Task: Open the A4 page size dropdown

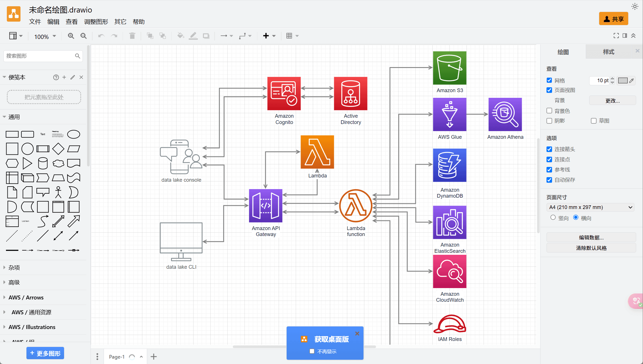Action: tap(590, 207)
